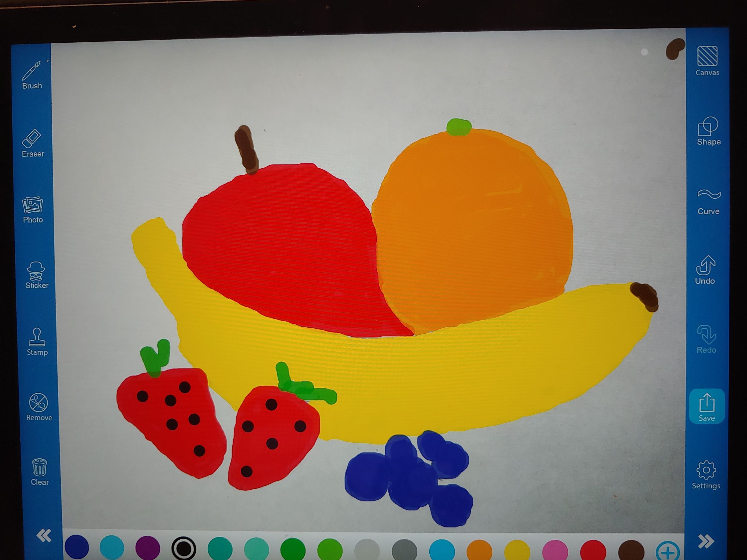Open the Photo import tool
This screenshot has height=560, width=747.
coord(33,210)
